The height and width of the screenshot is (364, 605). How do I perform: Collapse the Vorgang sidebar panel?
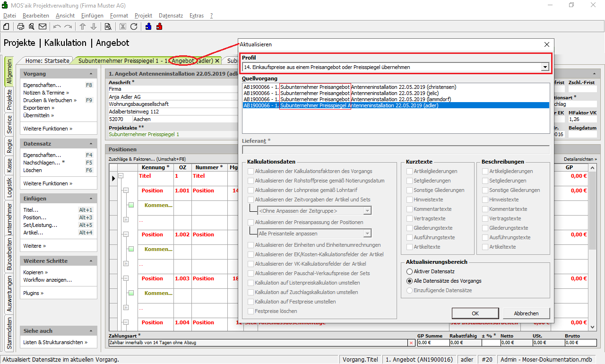tap(91, 74)
